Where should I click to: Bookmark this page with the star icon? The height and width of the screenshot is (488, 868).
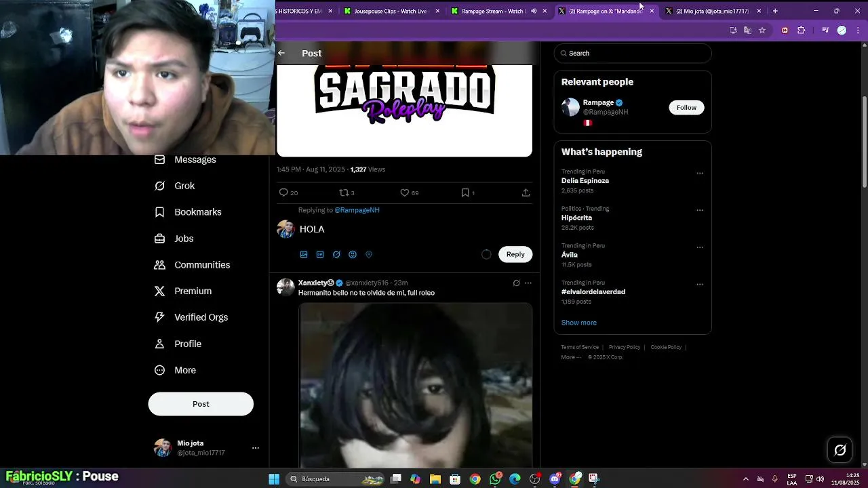(x=762, y=30)
